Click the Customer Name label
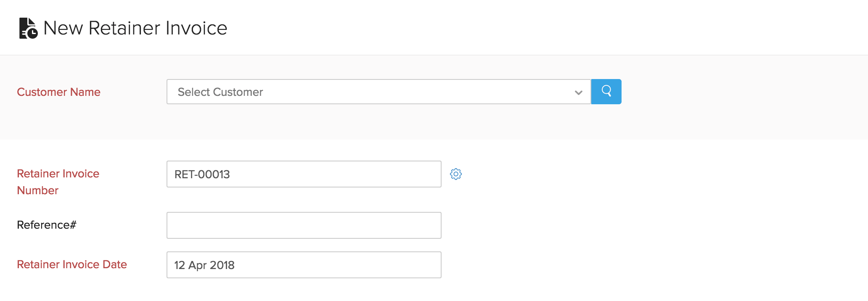 [x=58, y=92]
